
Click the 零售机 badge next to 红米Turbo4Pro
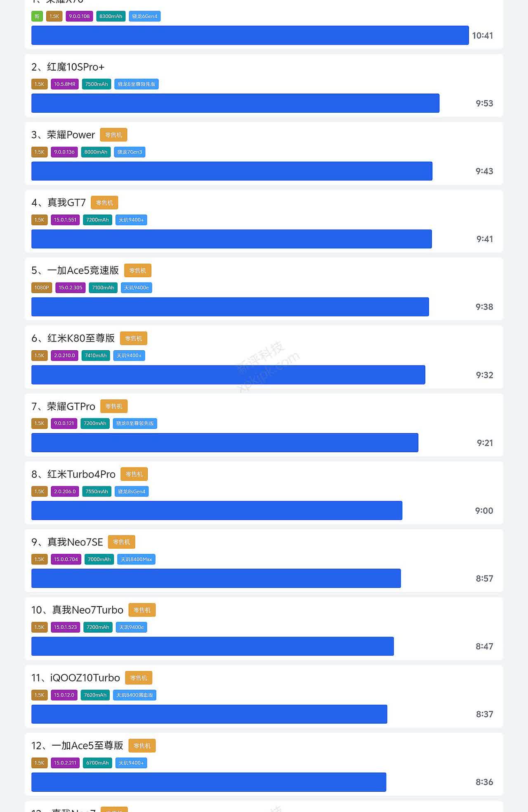click(x=134, y=474)
